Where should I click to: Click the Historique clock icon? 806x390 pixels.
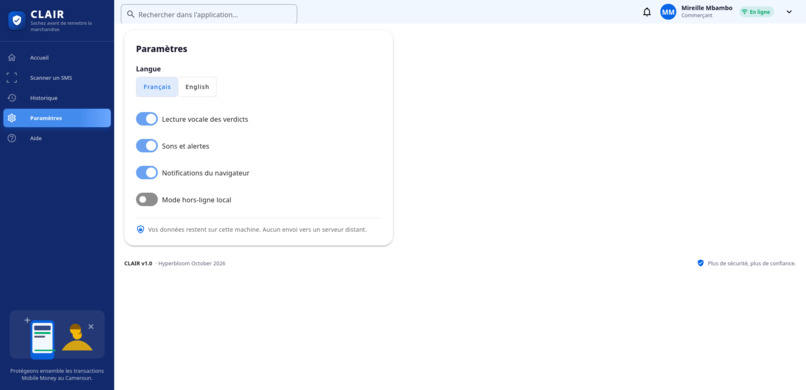click(x=12, y=98)
